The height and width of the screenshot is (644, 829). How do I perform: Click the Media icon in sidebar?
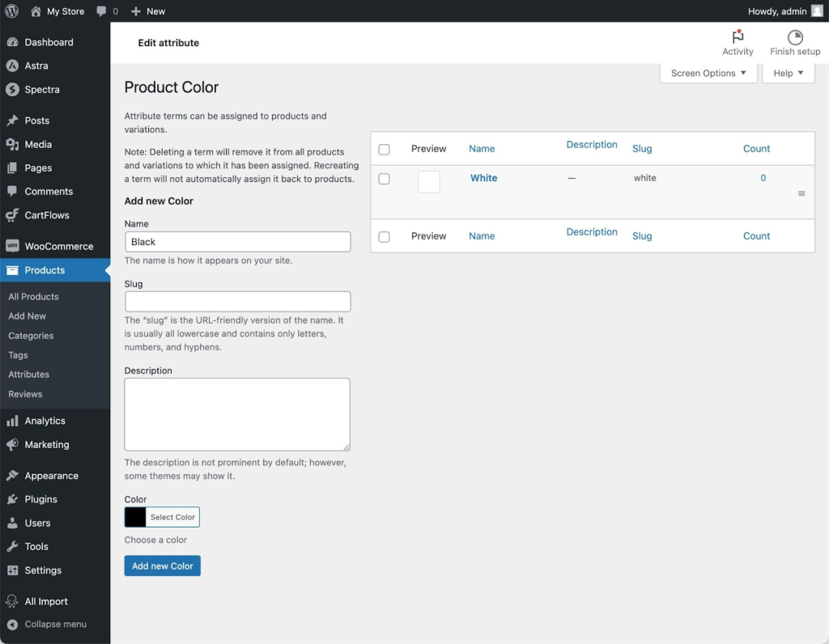(x=12, y=144)
